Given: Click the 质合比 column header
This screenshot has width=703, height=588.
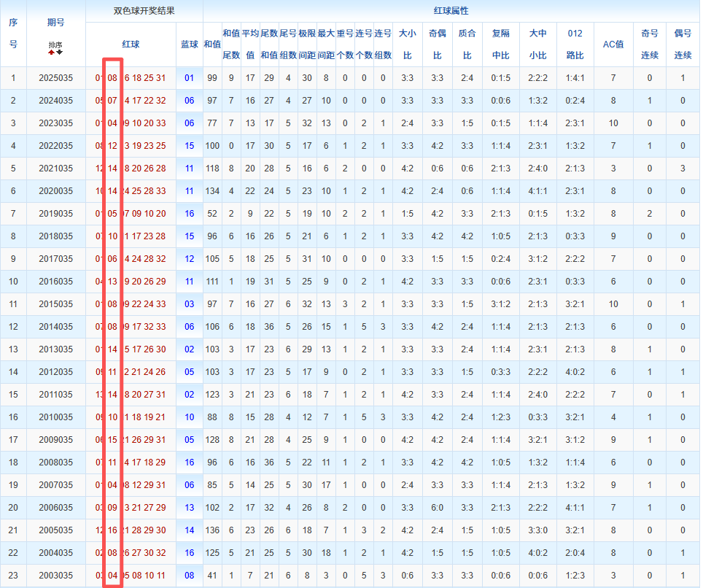Looking at the screenshot, I should 467,45.
